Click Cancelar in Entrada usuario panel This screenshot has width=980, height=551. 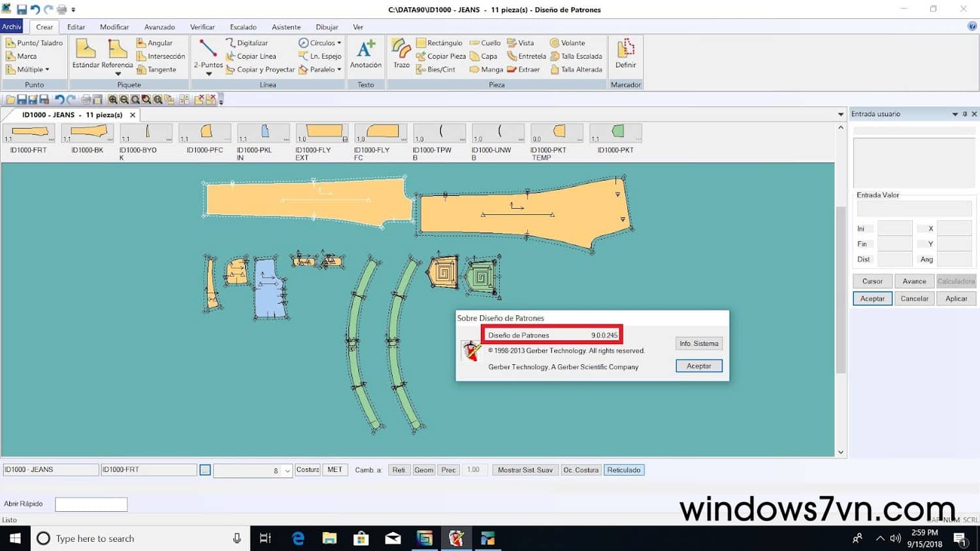(914, 298)
